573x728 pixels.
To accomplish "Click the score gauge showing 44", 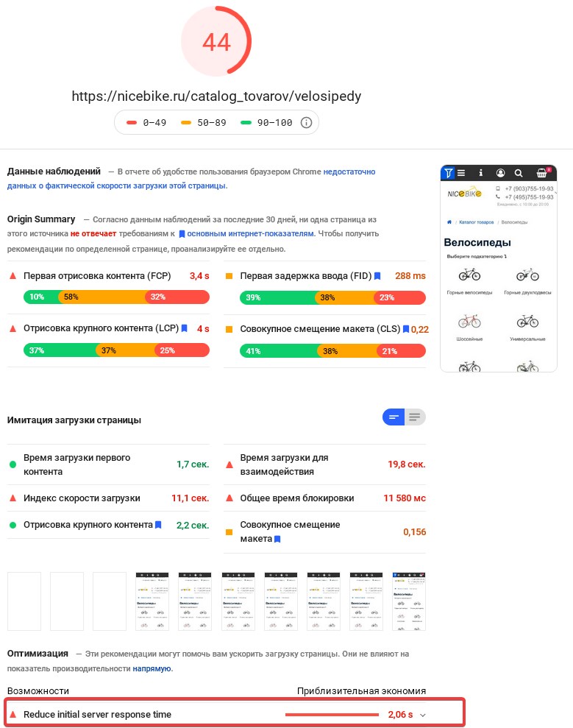I will click(216, 43).
